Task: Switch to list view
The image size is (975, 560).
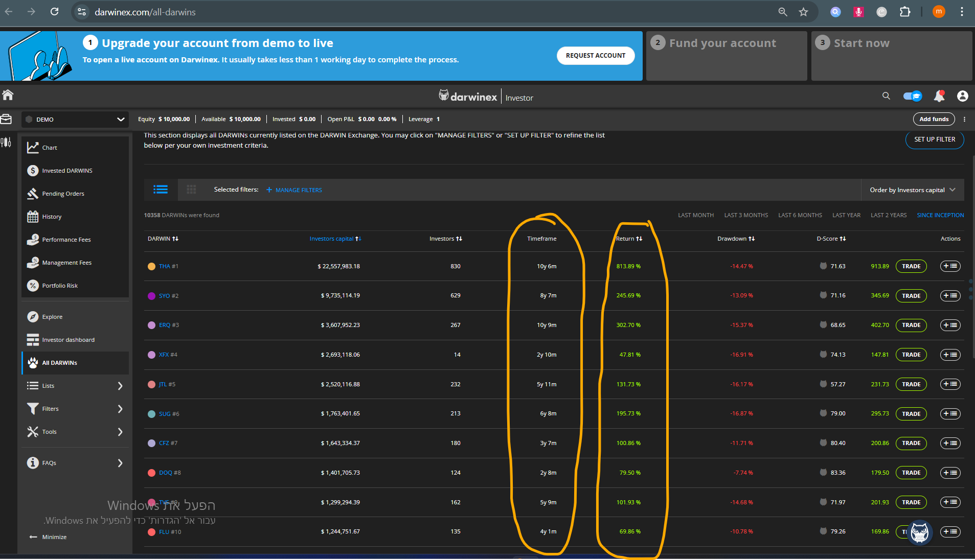Action: (x=161, y=190)
